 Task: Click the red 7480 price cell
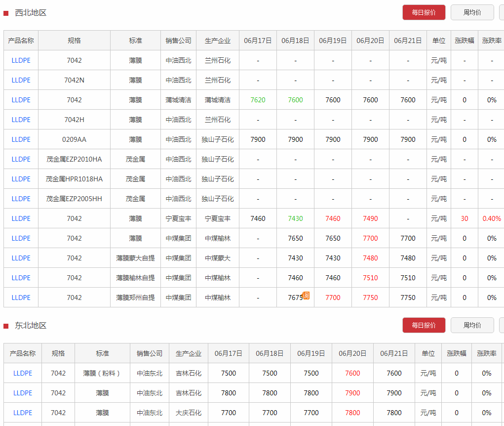[370, 258]
